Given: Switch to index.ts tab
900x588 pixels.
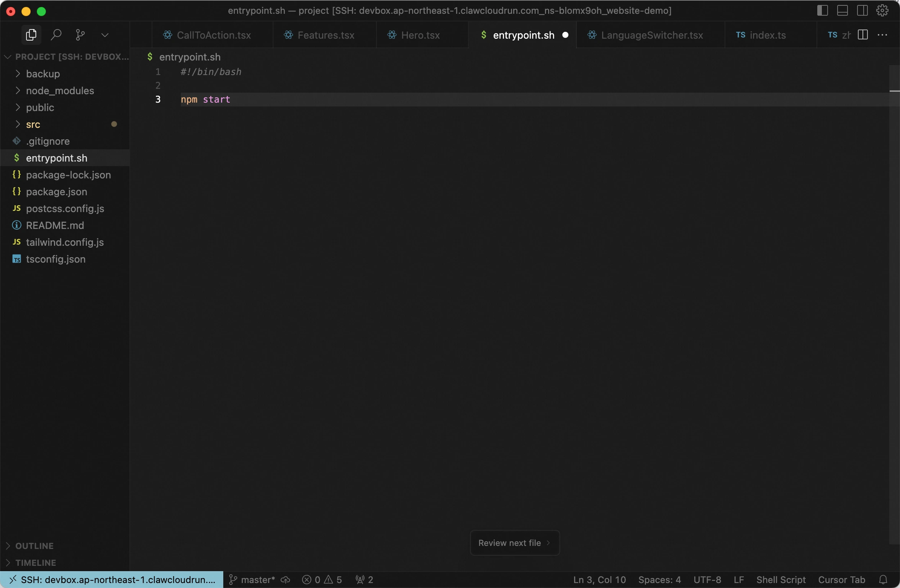Looking at the screenshot, I should pyautogui.click(x=771, y=35).
